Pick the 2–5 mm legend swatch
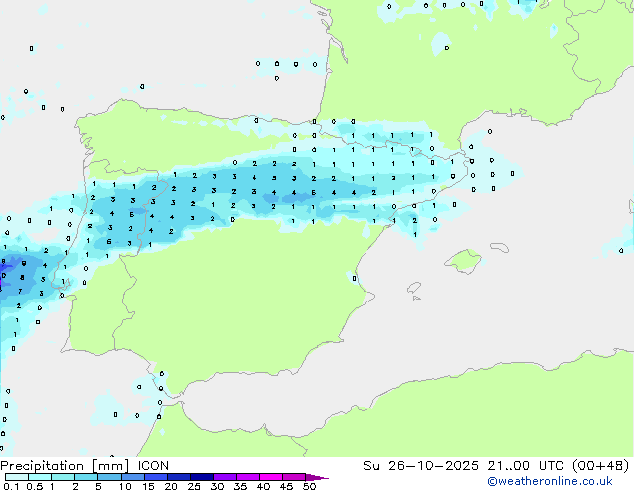 click(86, 477)
